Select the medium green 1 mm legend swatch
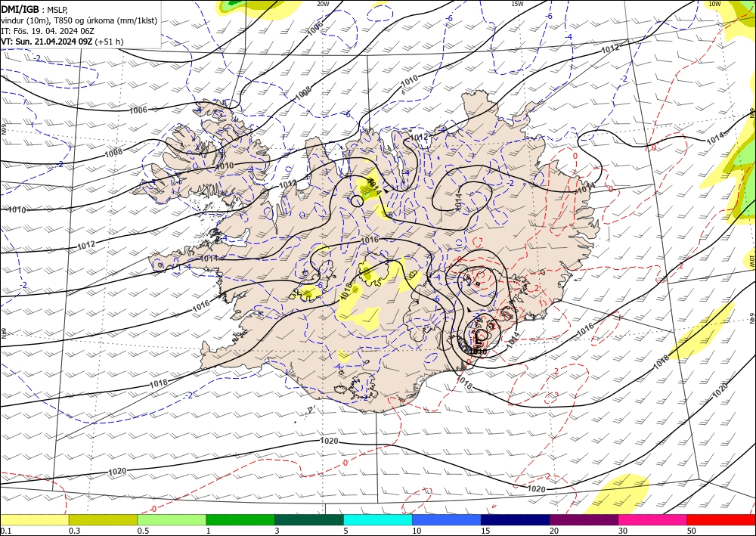 click(x=240, y=519)
